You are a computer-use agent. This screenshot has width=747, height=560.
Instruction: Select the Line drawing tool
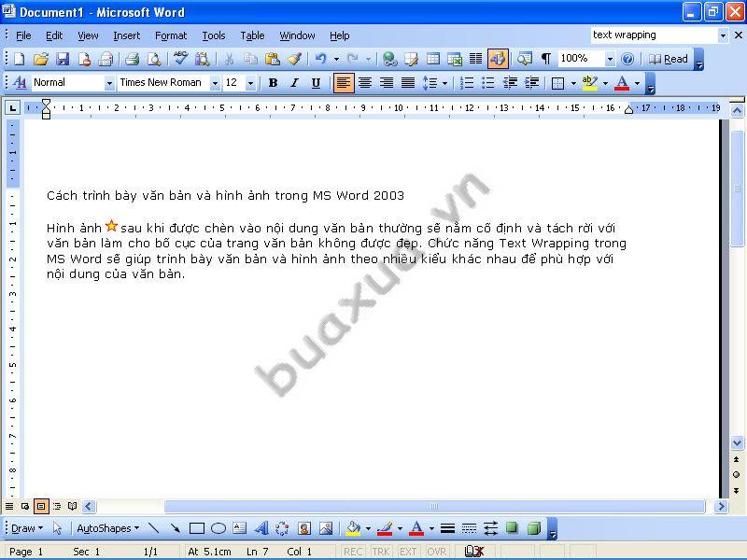tap(153, 528)
